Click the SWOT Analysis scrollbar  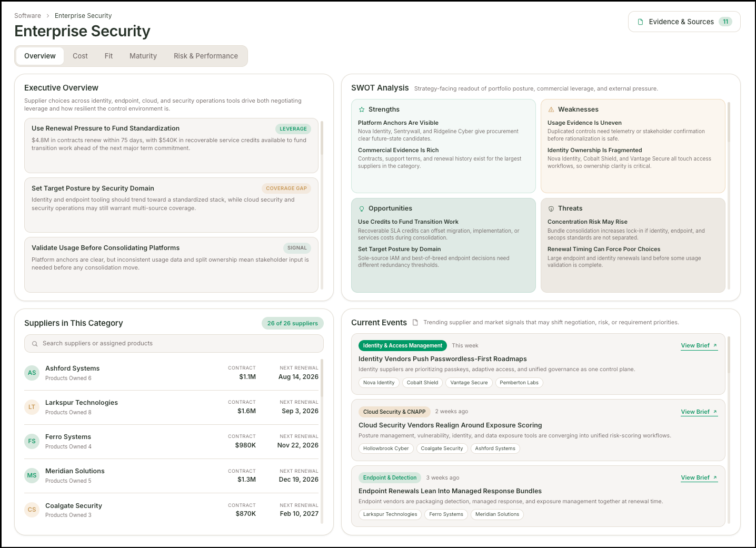[729, 122]
